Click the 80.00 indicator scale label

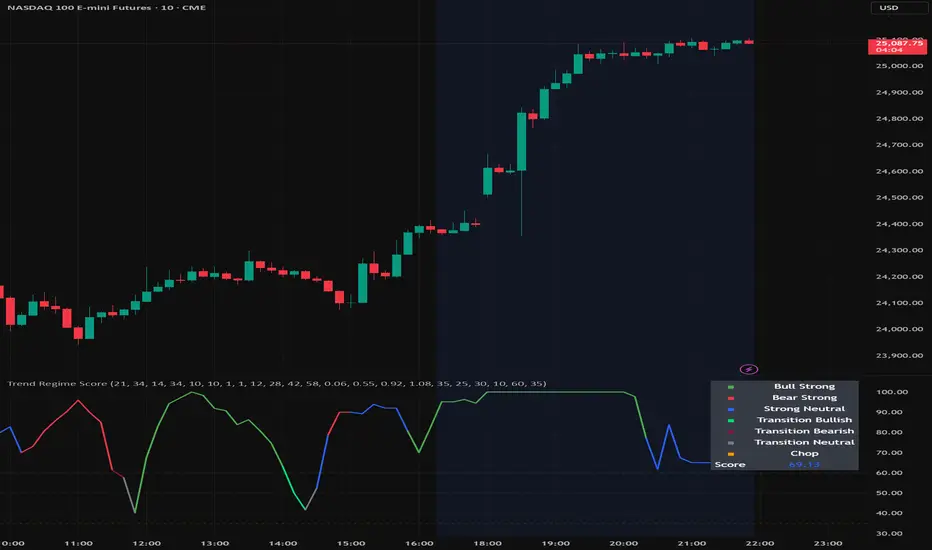coord(889,432)
